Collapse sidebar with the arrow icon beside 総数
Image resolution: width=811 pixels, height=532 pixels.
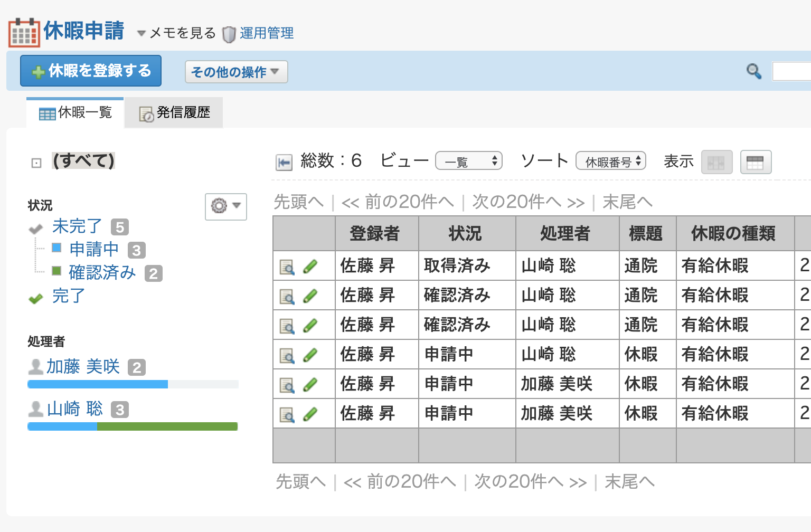pos(284,162)
